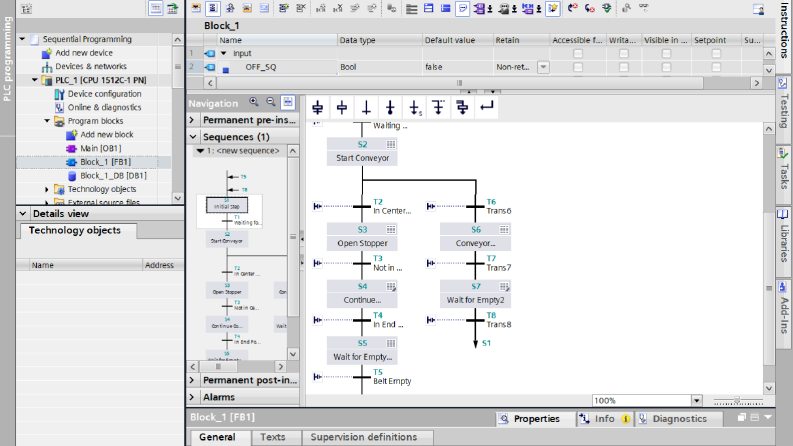Click the leftmost editor toolbar icon
The height and width of the screenshot is (446, 793).
[196, 8]
